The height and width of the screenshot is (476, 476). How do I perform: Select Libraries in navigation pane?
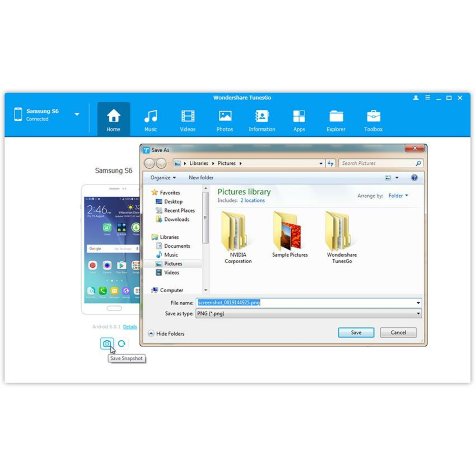[x=165, y=237]
